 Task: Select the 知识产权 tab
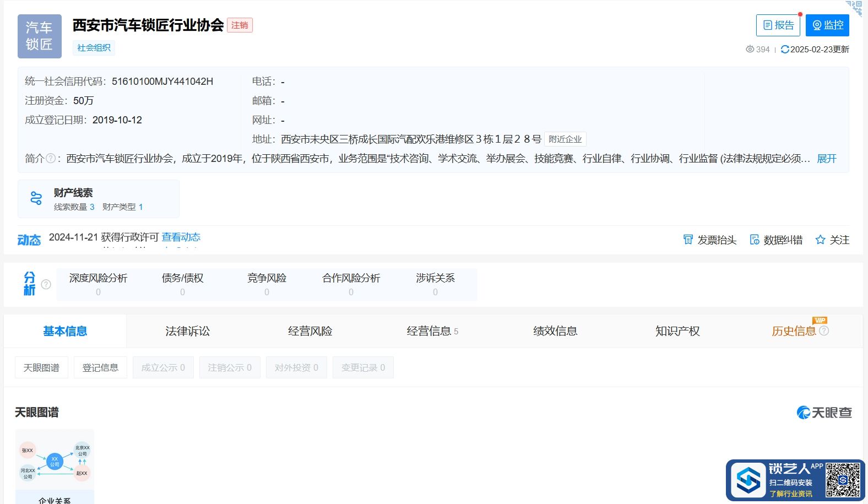677,331
